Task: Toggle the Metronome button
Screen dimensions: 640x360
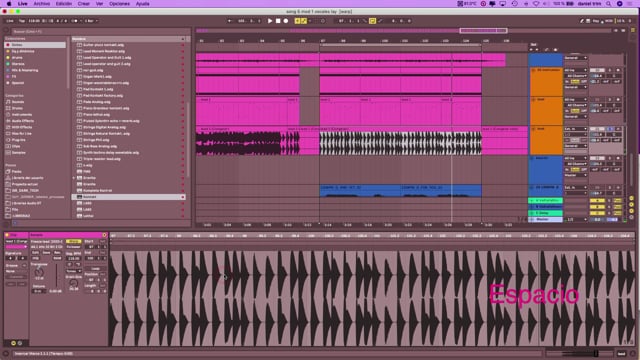Action: click(x=75, y=21)
